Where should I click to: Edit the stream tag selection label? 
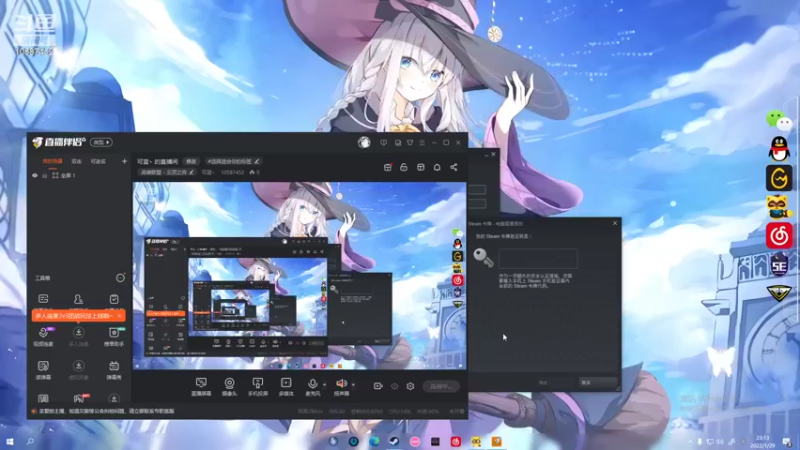click(x=233, y=161)
